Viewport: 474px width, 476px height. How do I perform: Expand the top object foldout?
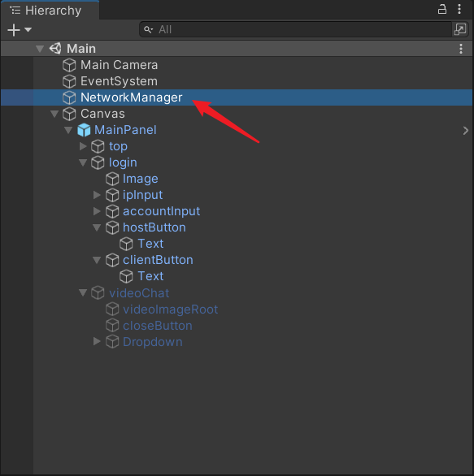point(83,146)
